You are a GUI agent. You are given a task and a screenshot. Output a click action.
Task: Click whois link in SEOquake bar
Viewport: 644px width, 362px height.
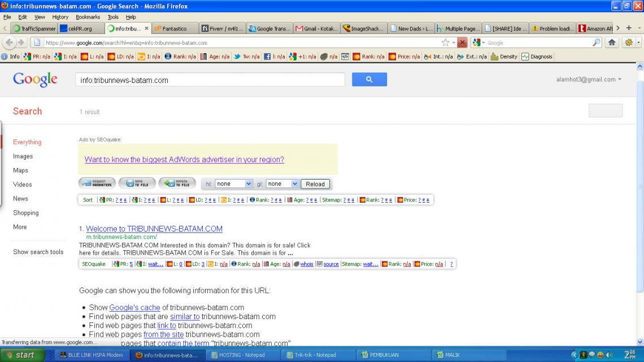[x=306, y=264]
